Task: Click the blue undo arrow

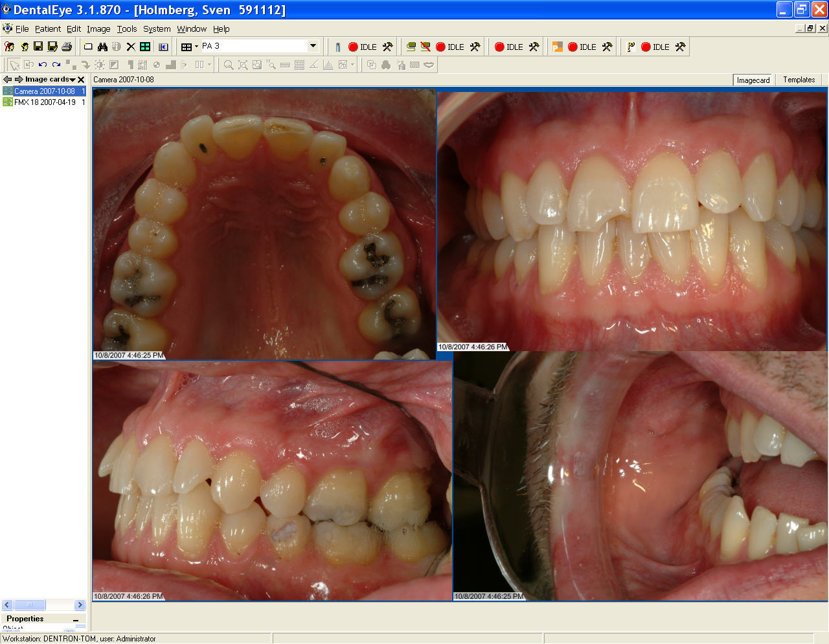Action: click(x=43, y=65)
